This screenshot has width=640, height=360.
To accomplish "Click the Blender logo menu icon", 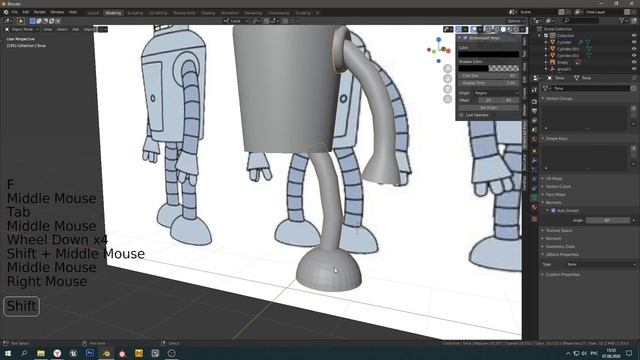I will (6, 12).
